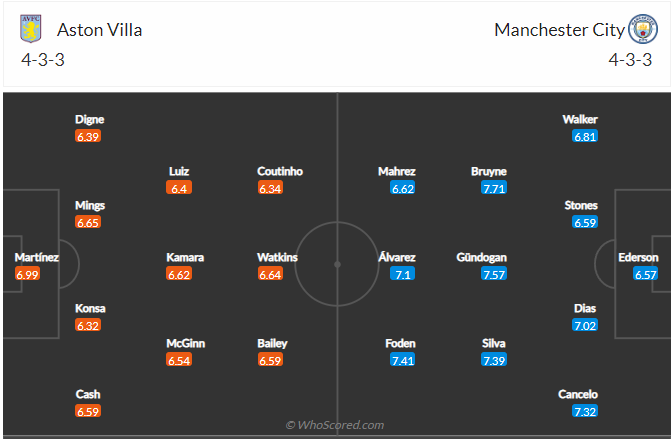Select goalkeeper Martínez on the pitch
Screen dimensions: 672x439
tap(37, 257)
